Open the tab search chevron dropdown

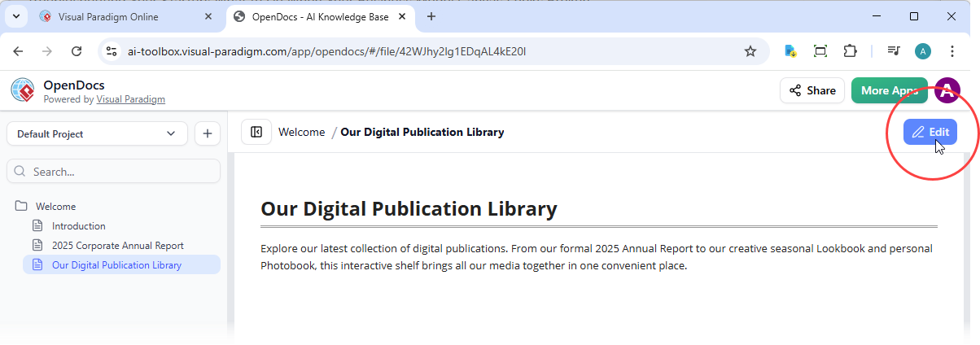coord(15,16)
